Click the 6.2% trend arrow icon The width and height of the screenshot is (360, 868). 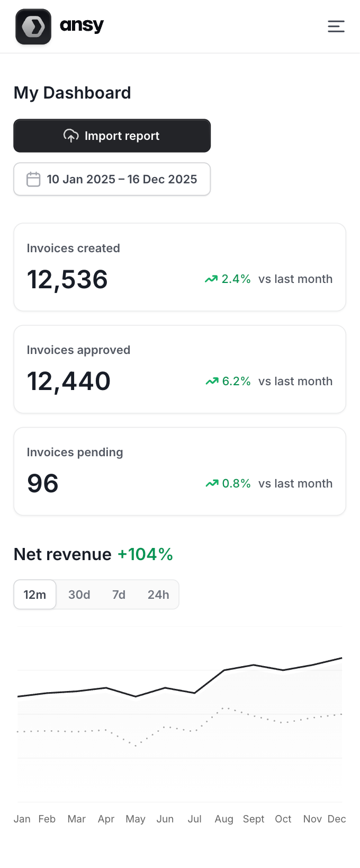click(x=212, y=382)
